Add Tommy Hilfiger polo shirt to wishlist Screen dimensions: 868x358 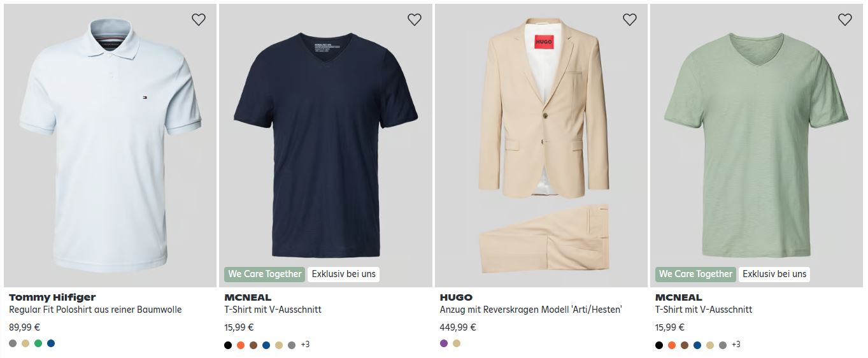click(x=199, y=20)
